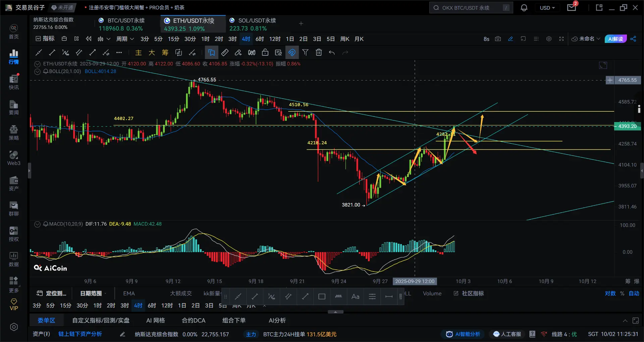Click the AI解读 button
The height and width of the screenshot is (342, 644).
click(615, 39)
